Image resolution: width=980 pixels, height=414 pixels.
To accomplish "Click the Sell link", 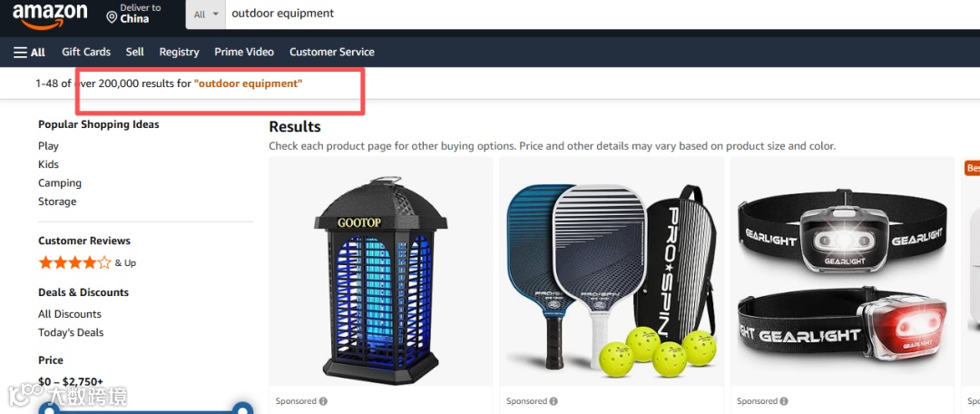I will [135, 52].
